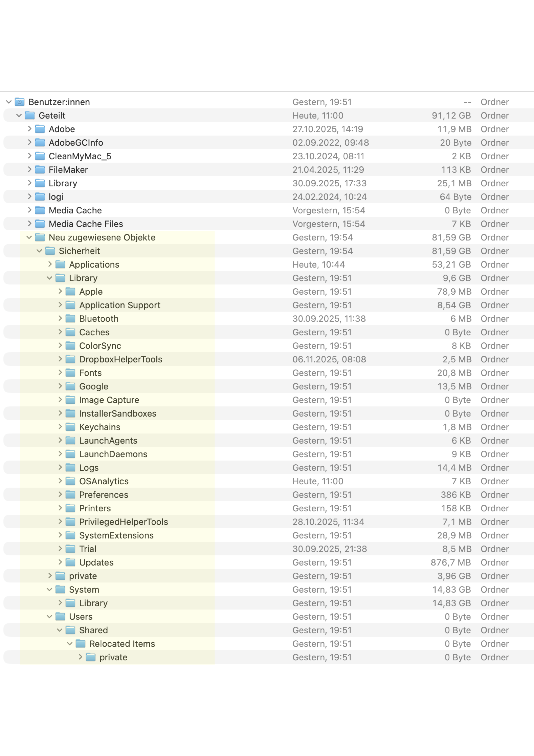Image resolution: width=534 pixels, height=756 pixels.
Task: Click the Relocated Items folder icon
Action: point(81,644)
